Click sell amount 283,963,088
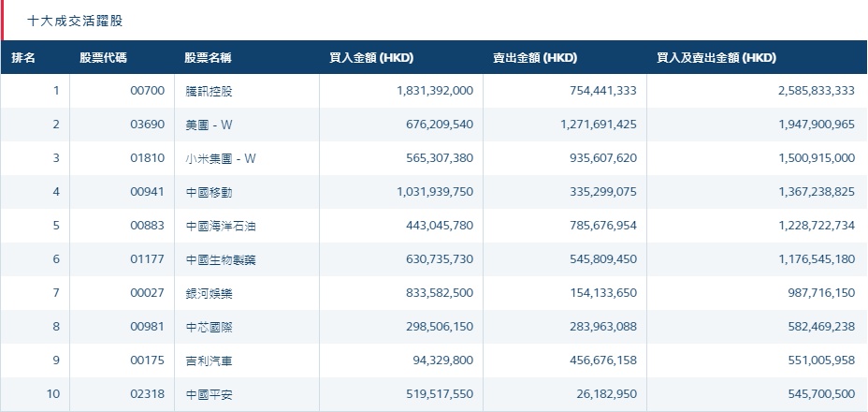Image resolution: width=868 pixels, height=412 pixels. (603, 327)
